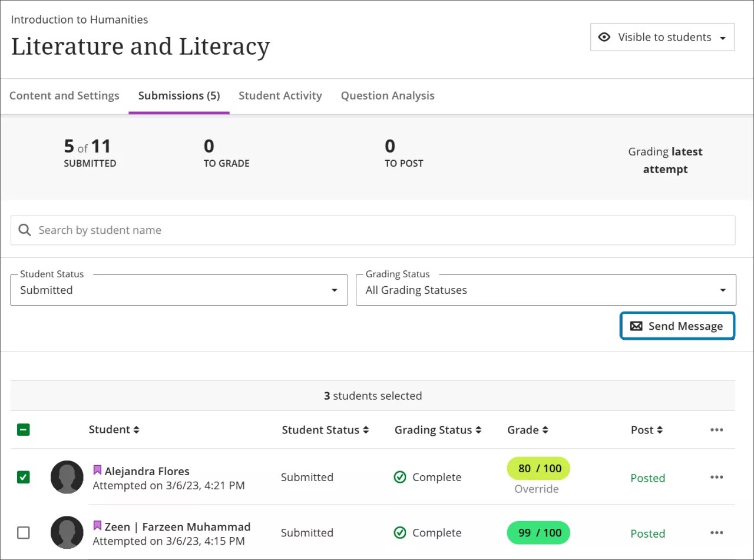
Task: Click Alejandra Flores's accommodation flag icon
Action: [x=97, y=469]
